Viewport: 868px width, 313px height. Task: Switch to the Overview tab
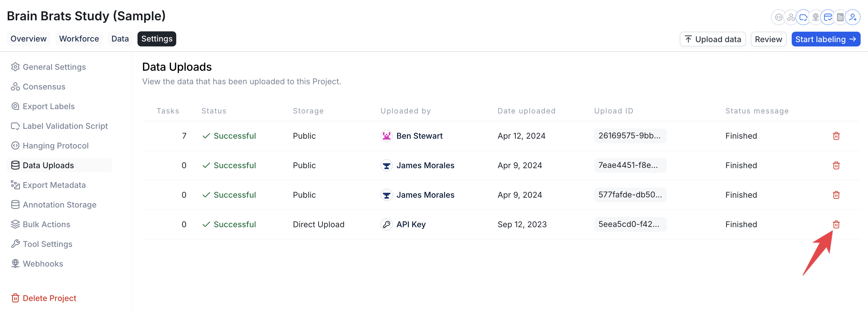[x=28, y=39]
